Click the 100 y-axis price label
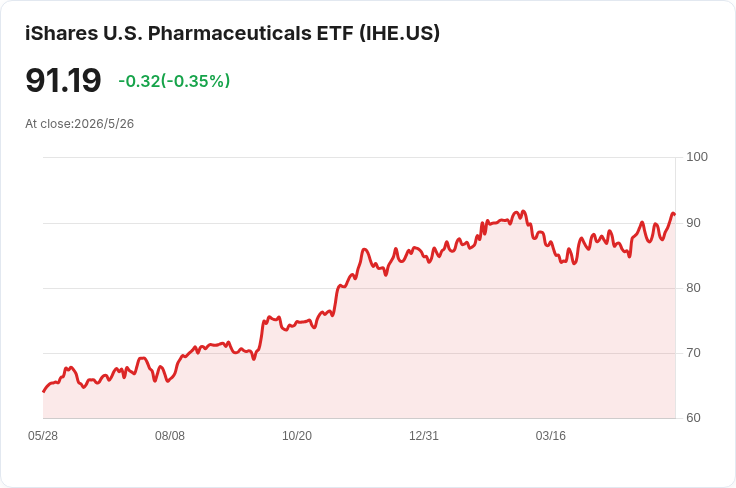736x488 pixels. [x=697, y=157]
